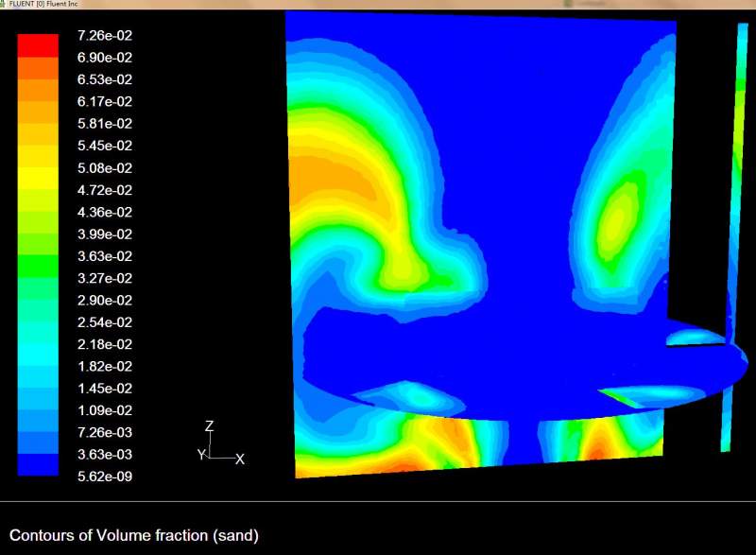
Task: Select the minimum legend value 5.62e-09
Action: (x=105, y=477)
